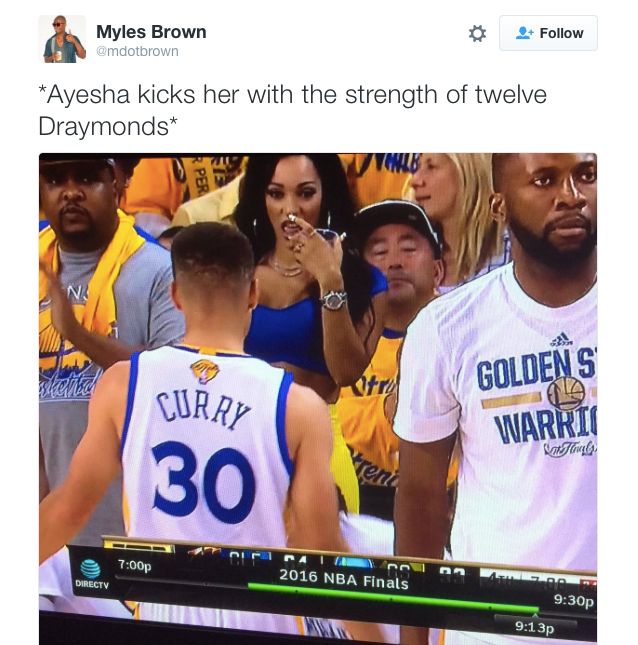Click the add-person icon inside Follow button
The height and width of the screenshot is (645, 638).
pos(524,33)
